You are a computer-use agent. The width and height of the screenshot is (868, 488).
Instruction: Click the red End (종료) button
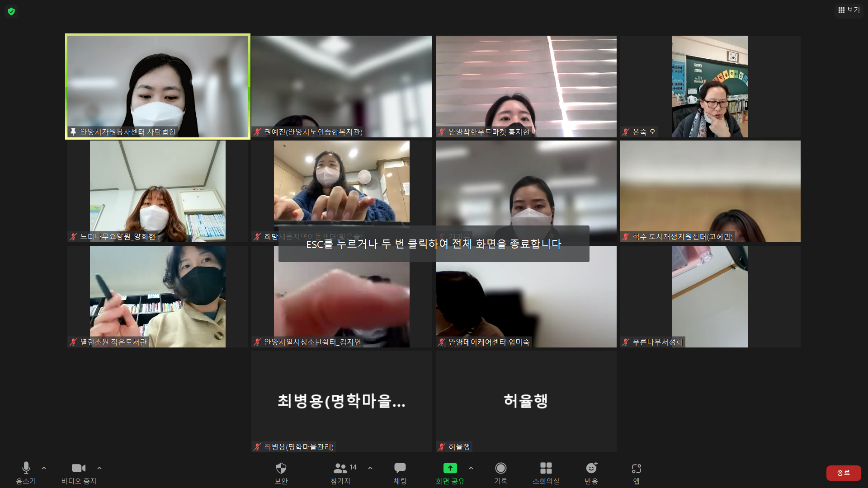click(843, 473)
